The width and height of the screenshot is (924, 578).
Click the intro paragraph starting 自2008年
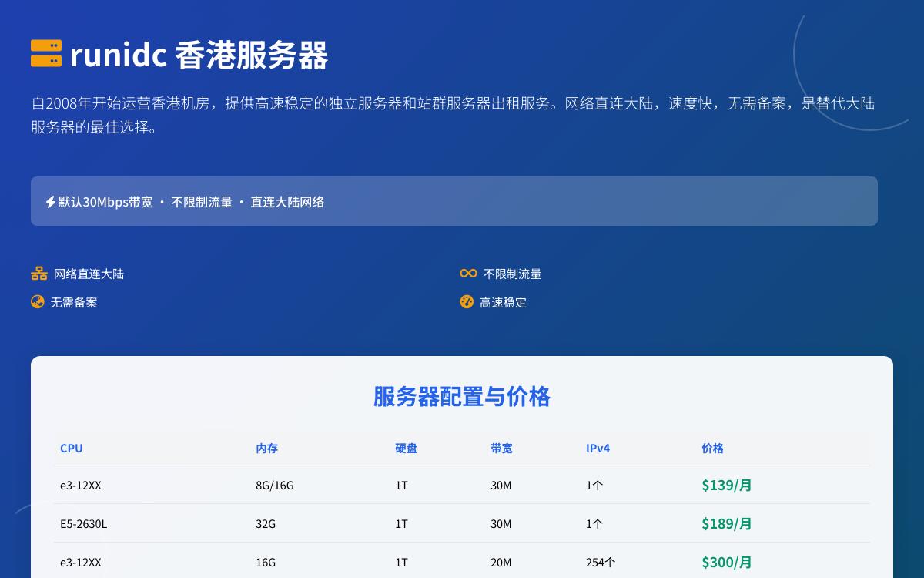pos(453,115)
